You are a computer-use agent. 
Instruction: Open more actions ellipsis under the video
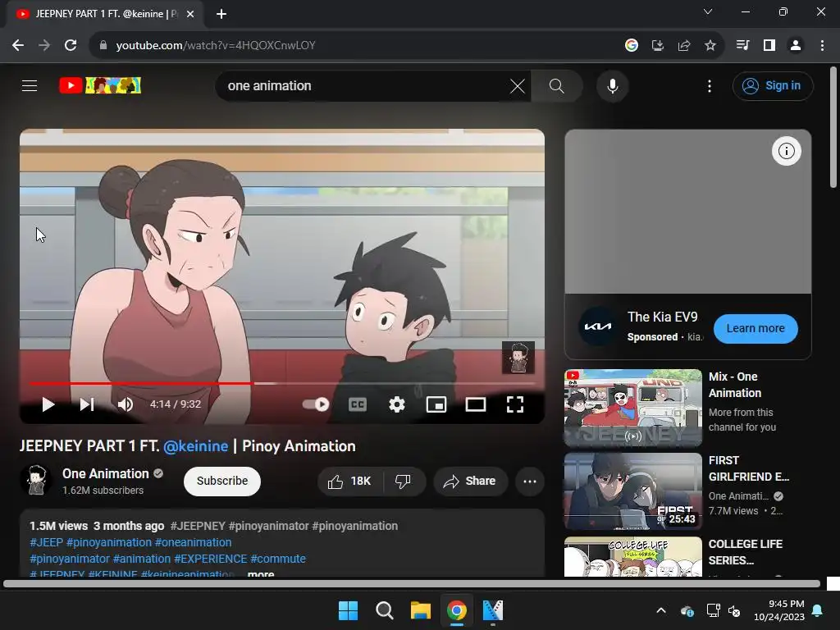530,481
